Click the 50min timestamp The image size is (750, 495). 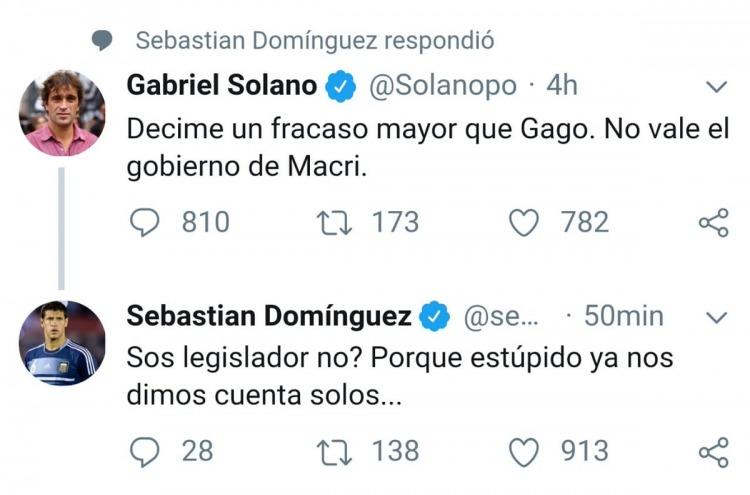point(624,316)
